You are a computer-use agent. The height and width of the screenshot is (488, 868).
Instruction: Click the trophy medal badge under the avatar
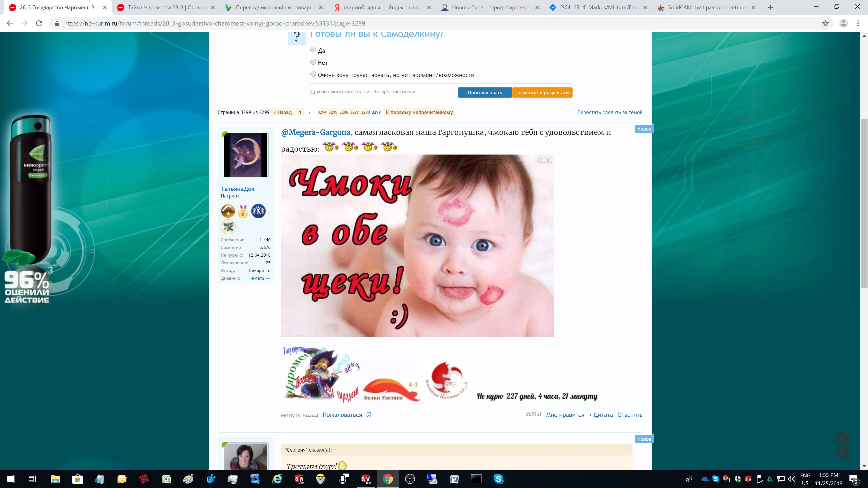(x=243, y=211)
